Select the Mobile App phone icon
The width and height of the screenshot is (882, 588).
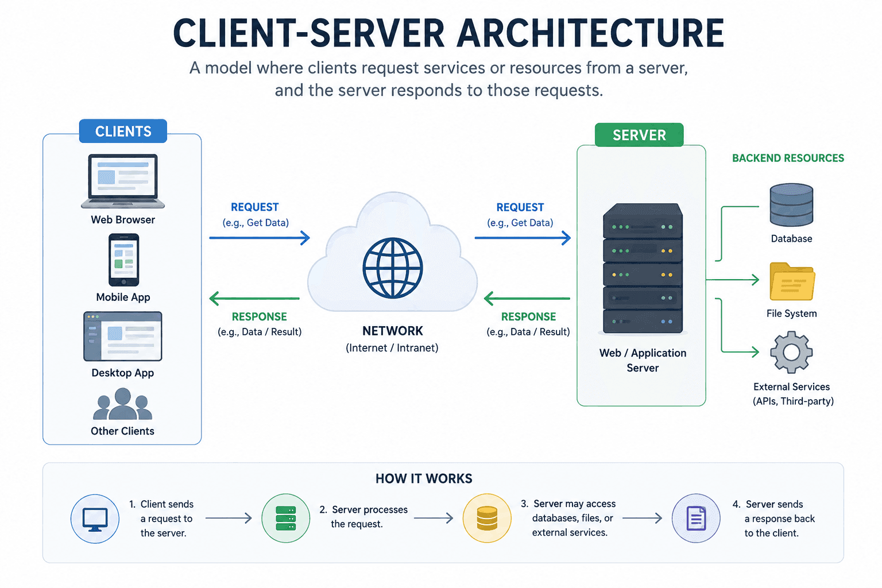pos(124,260)
